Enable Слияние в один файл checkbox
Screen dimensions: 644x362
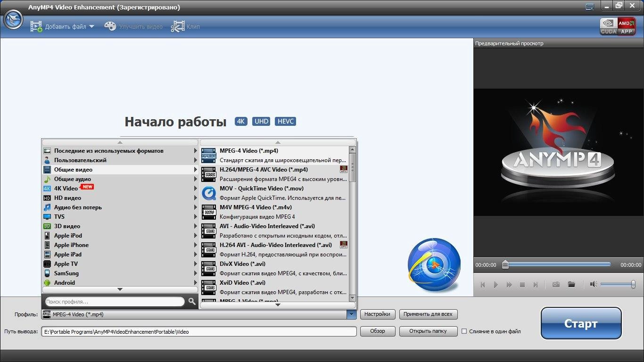[x=464, y=331]
